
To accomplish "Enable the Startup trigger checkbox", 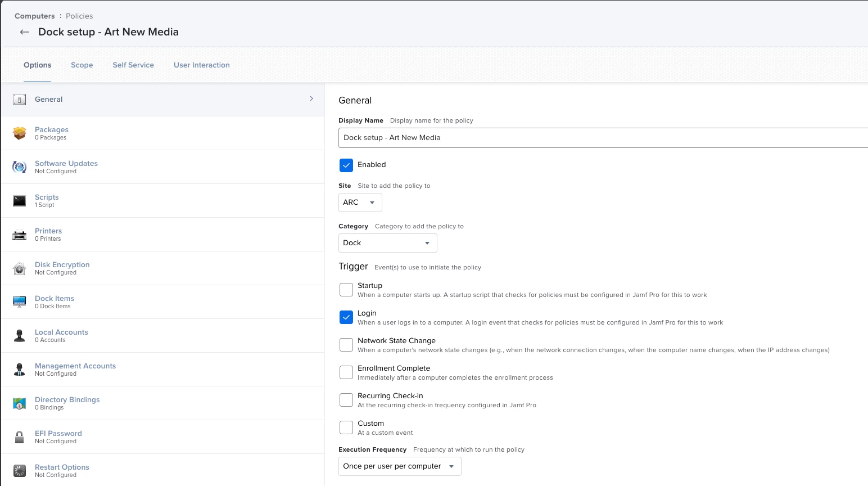I will (346, 290).
